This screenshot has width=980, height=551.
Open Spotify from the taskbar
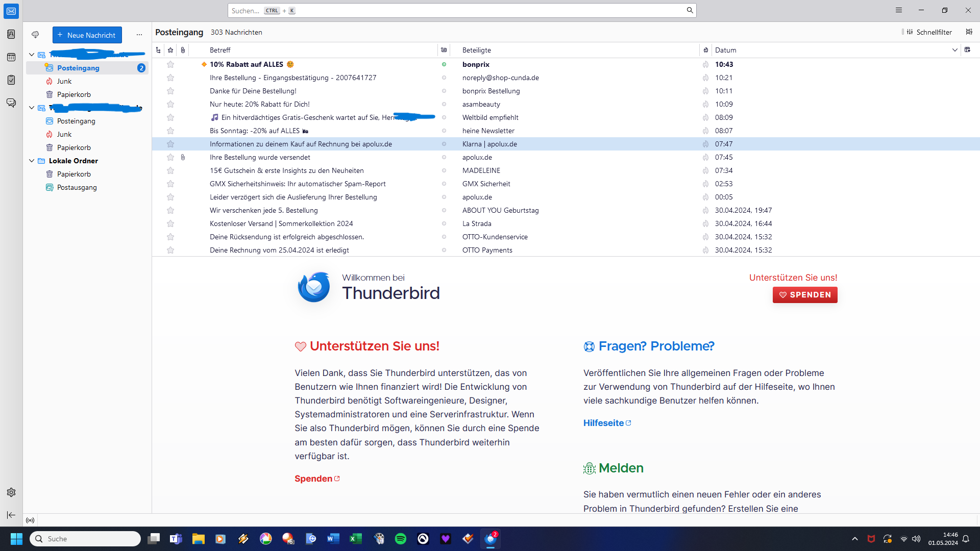[x=401, y=539]
